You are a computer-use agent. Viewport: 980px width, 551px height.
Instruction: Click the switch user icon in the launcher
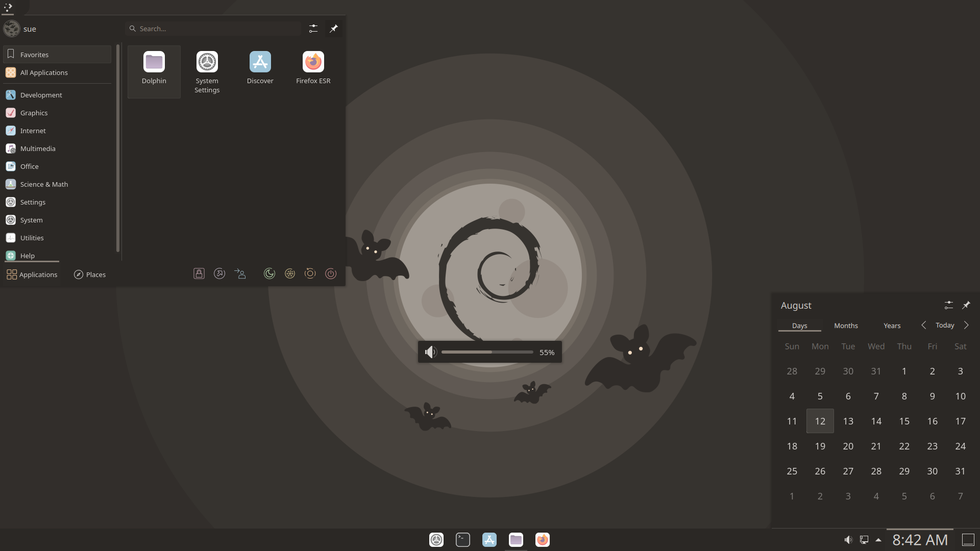click(240, 274)
